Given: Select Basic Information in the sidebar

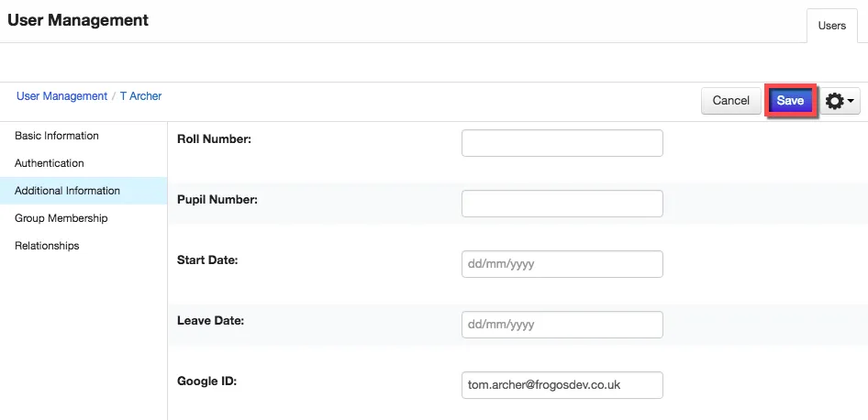Looking at the screenshot, I should coord(57,136).
